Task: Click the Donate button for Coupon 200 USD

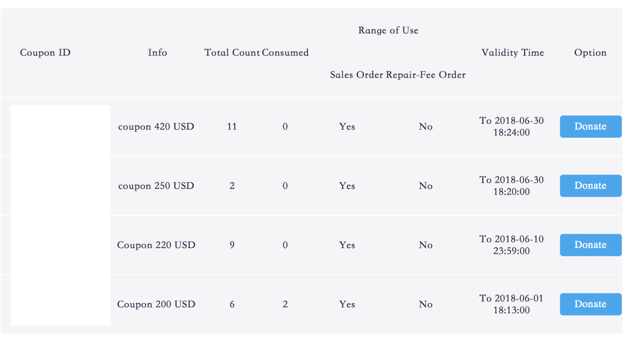Action: pyautogui.click(x=590, y=304)
